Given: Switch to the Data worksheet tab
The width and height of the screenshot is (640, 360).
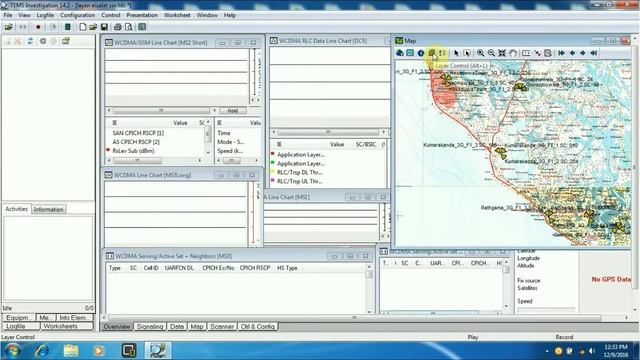Looking at the screenshot, I should pos(177,327).
